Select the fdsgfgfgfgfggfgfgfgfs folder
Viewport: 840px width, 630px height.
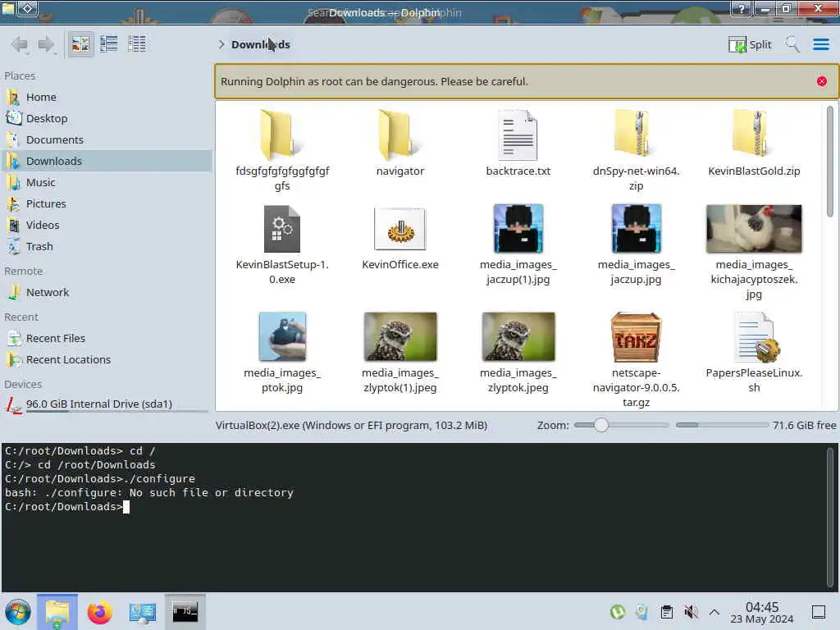(x=282, y=151)
